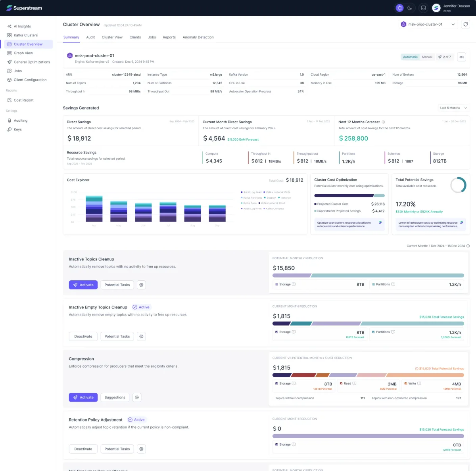
Task: Click Partitions info icon in Inactive Topics Cleanup
Action: (393, 284)
